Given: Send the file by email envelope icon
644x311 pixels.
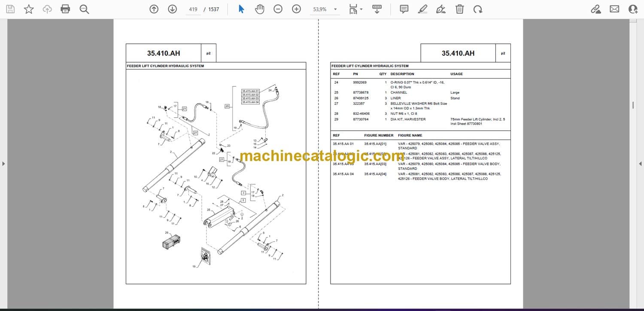Looking at the screenshot, I should pos(614,9).
